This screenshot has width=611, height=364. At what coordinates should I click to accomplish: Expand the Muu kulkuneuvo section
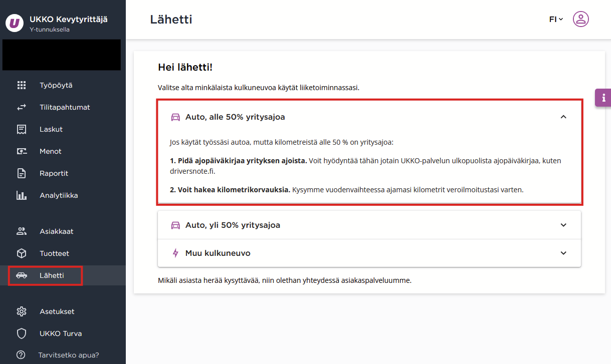[369, 253]
